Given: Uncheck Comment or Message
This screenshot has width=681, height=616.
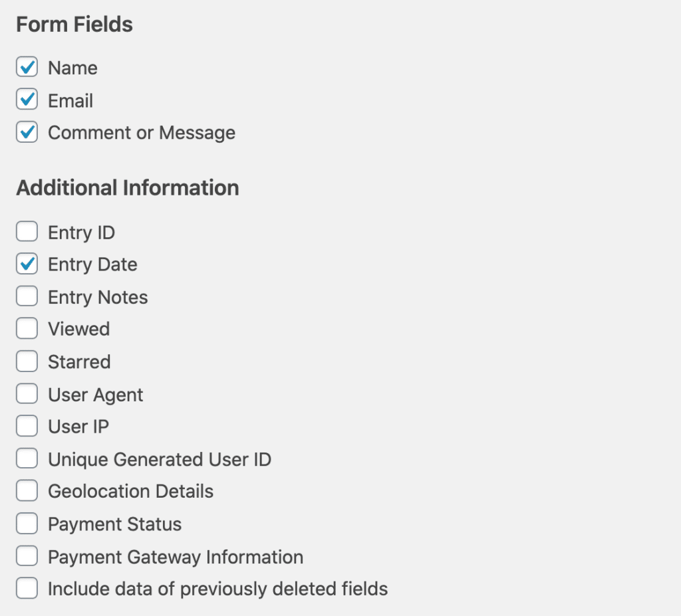Looking at the screenshot, I should (x=27, y=132).
